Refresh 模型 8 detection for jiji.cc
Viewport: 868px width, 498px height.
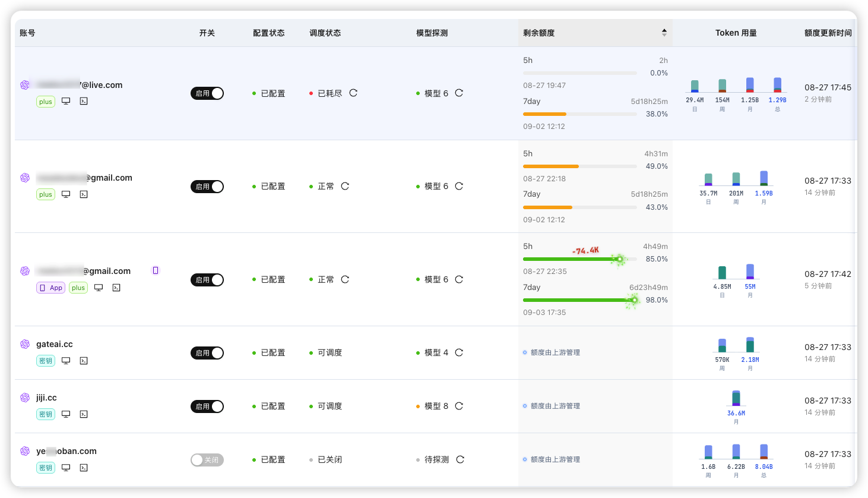[x=459, y=406]
